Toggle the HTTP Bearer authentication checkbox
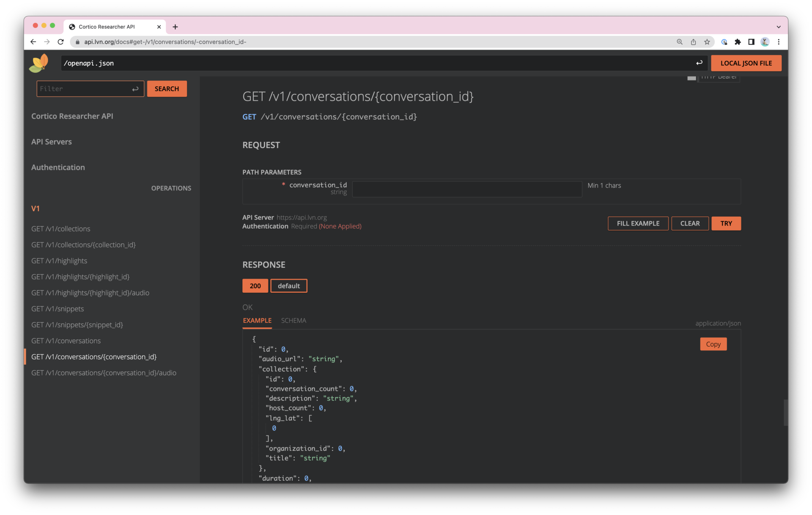The width and height of the screenshot is (812, 515). click(692, 77)
